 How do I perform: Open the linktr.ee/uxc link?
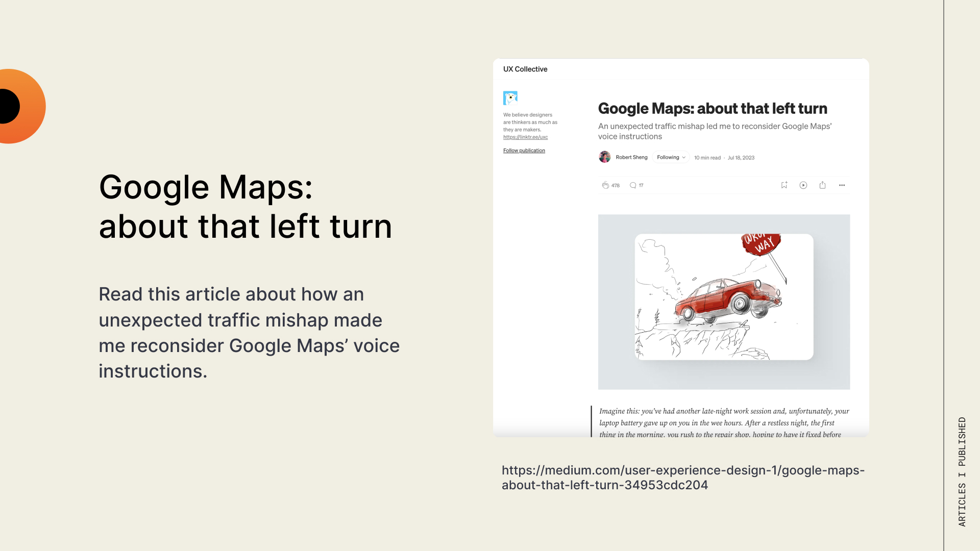(x=525, y=137)
